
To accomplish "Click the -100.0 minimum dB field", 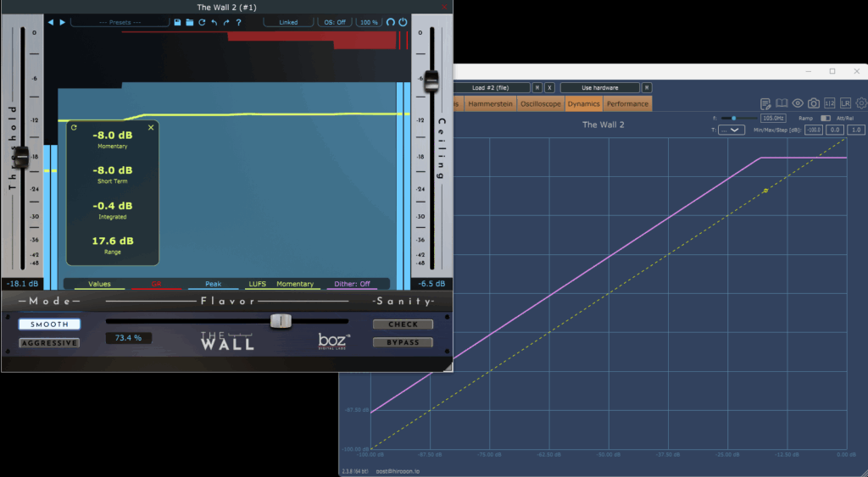I will (814, 130).
